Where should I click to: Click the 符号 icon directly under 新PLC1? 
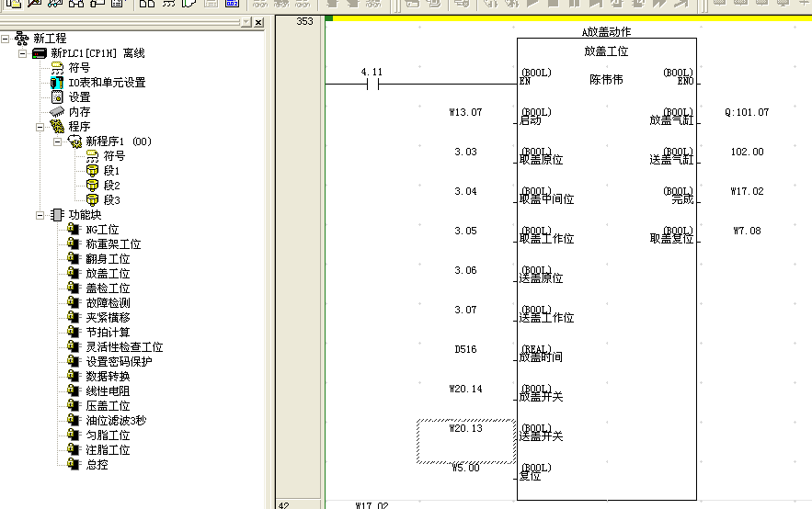[x=57, y=68]
